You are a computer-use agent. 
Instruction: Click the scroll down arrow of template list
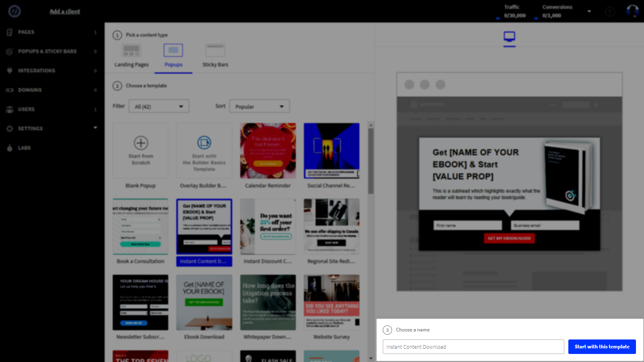(371, 358)
